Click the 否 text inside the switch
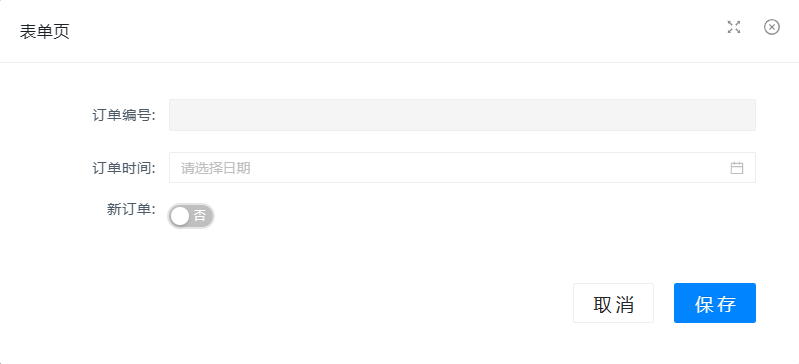The height and width of the screenshot is (364, 799). (x=200, y=216)
